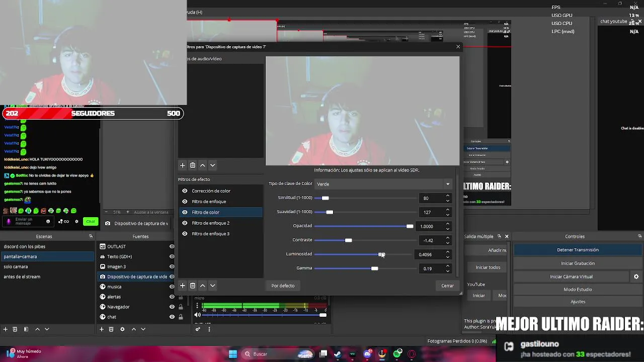
Task: Move source down in Fuentes toolbar
Action: coord(143,329)
